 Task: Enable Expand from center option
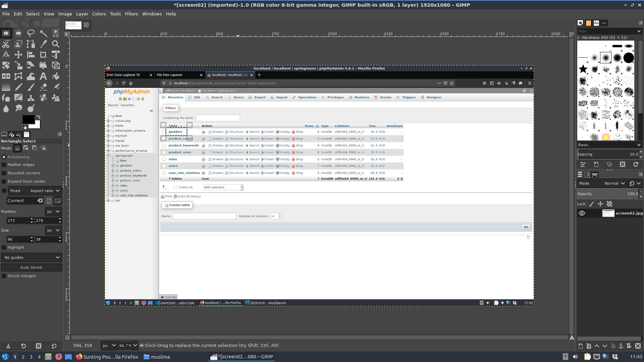[x=4, y=181]
